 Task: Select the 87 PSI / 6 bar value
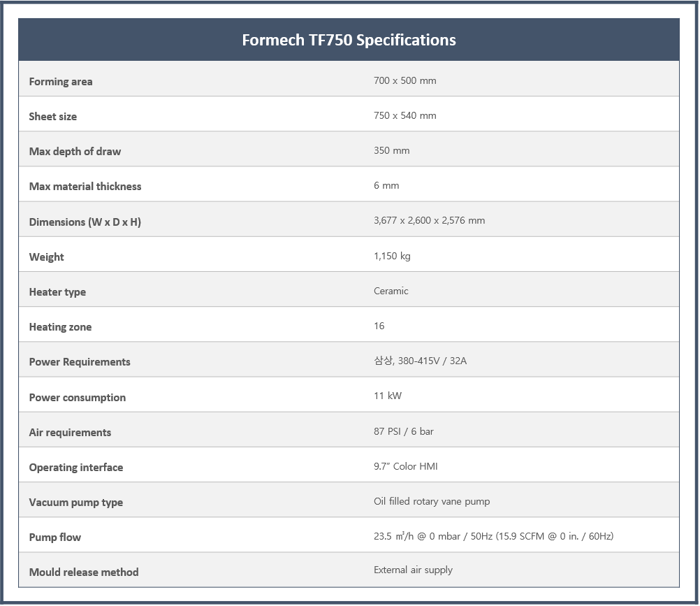(x=404, y=431)
